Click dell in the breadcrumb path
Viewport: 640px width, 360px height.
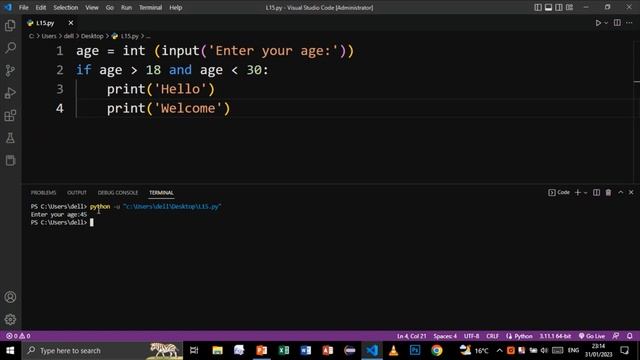click(69, 36)
